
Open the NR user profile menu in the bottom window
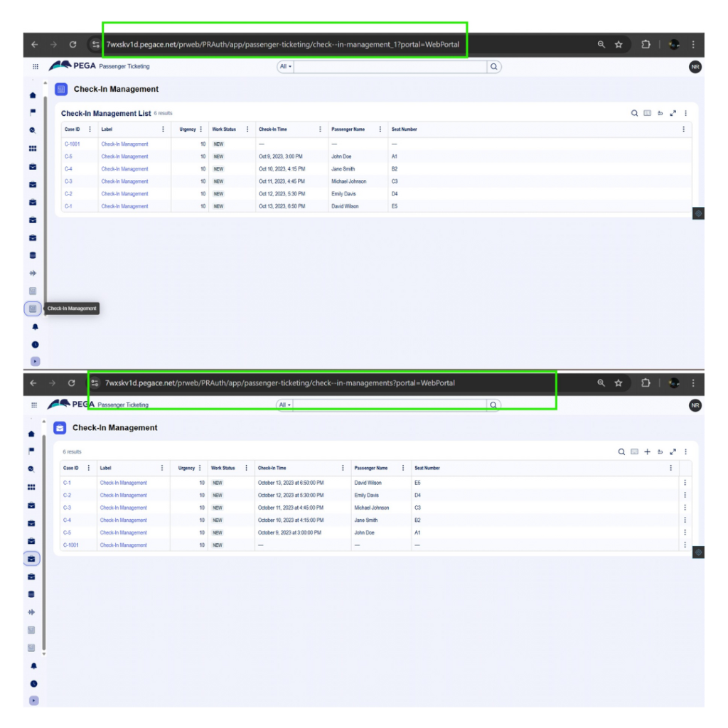pyautogui.click(x=695, y=405)
